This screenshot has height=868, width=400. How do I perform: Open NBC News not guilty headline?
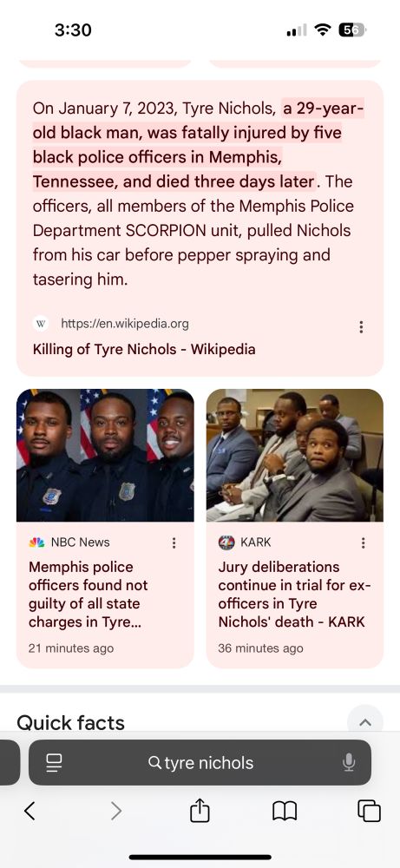(x=88, y=595)
